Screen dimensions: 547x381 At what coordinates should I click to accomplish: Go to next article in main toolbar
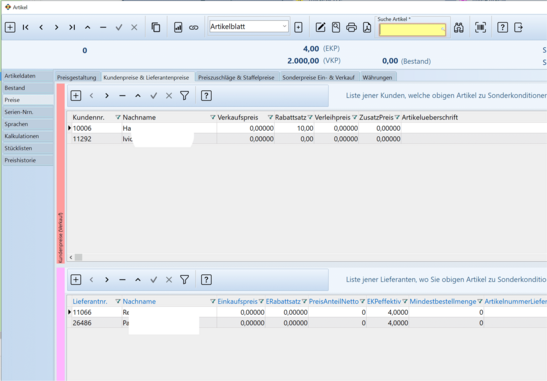click(57, 27)
